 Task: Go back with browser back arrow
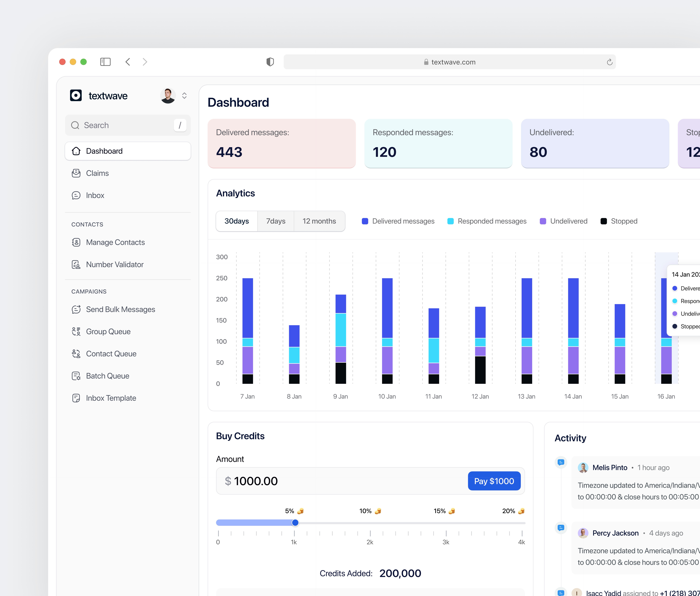pyautogui.click(x=128, y=62)
